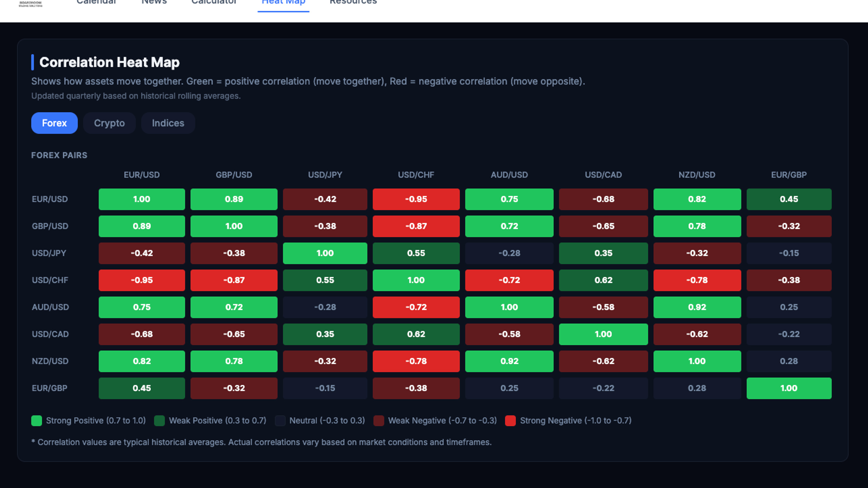Select the Forex category button
The width and height of the screenshot is (868, 488).
[x=54, y=123]
